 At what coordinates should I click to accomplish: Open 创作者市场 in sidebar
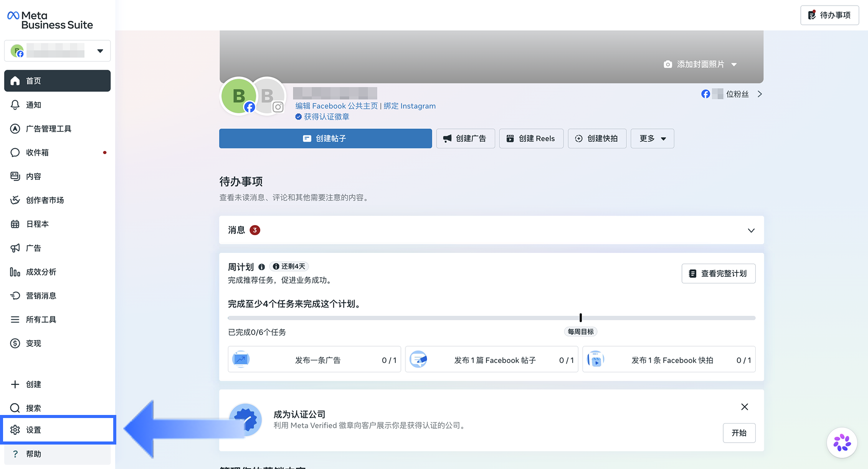tap(58, 200)
